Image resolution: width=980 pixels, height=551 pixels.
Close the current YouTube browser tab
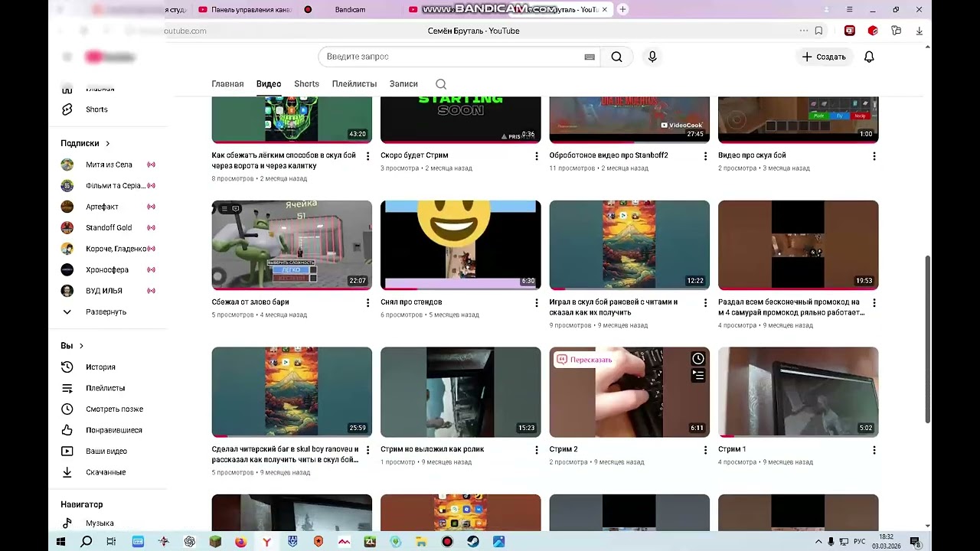[605, 9]
